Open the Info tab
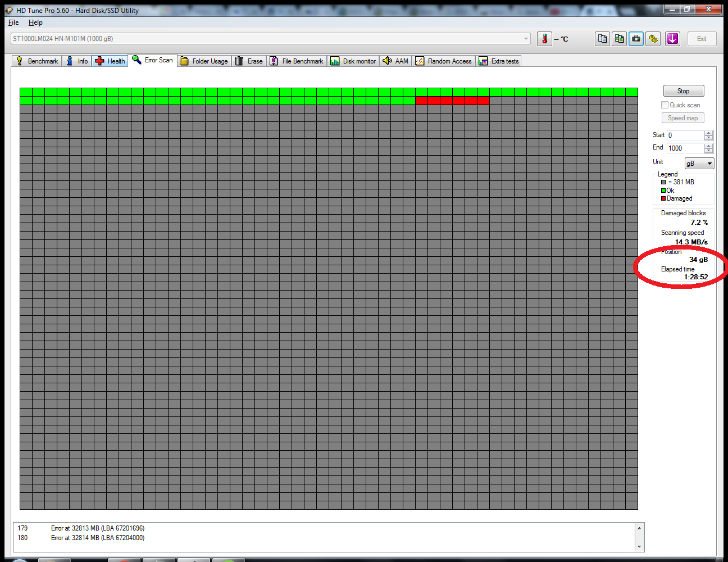 77,61
